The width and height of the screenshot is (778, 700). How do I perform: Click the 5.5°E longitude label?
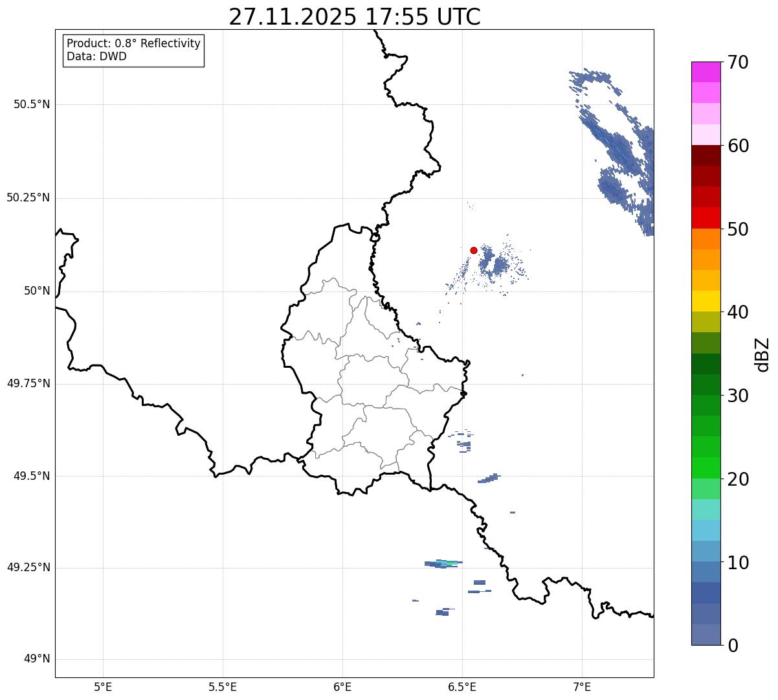(x=223, y=686)
